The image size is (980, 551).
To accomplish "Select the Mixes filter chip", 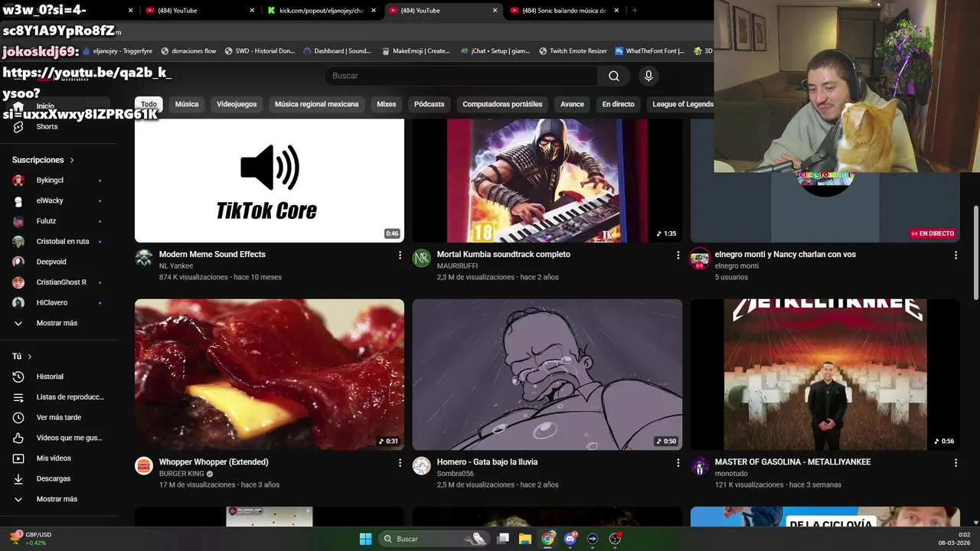I will point(387,104).
